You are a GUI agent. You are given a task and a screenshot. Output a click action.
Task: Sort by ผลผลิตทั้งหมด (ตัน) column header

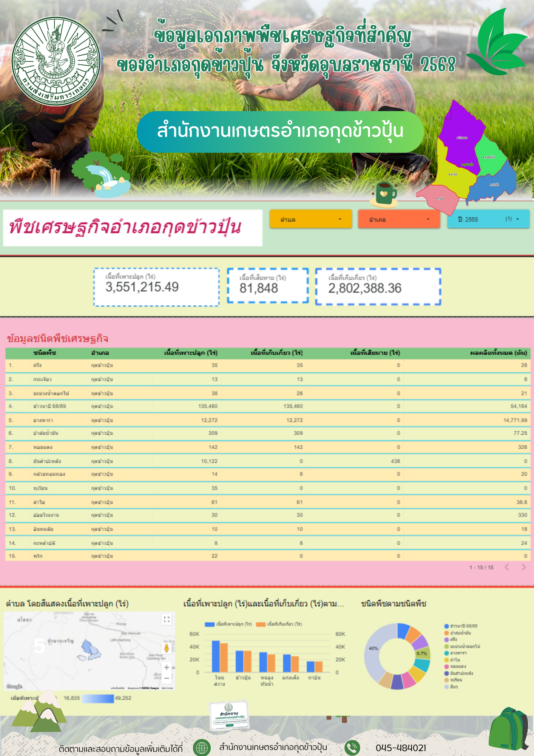[498, 353]
